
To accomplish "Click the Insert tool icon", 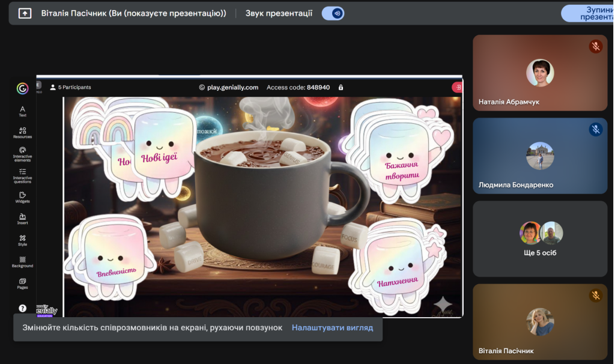I will point(22,219).
